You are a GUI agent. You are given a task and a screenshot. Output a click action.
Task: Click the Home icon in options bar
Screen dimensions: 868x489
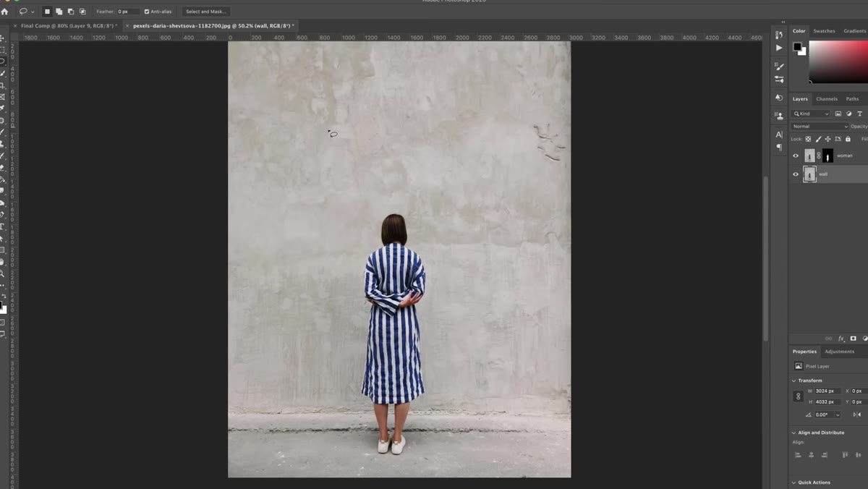[4, 12]
